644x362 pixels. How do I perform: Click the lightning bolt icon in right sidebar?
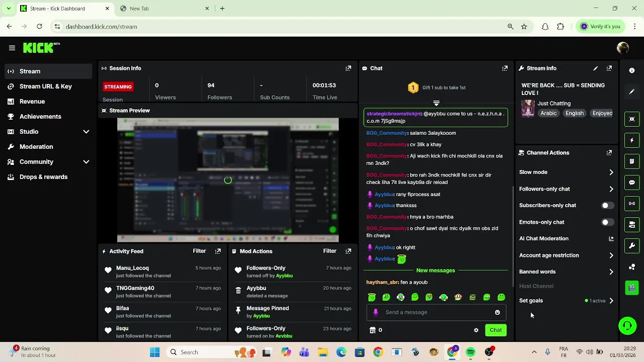(x=632, y=140)
